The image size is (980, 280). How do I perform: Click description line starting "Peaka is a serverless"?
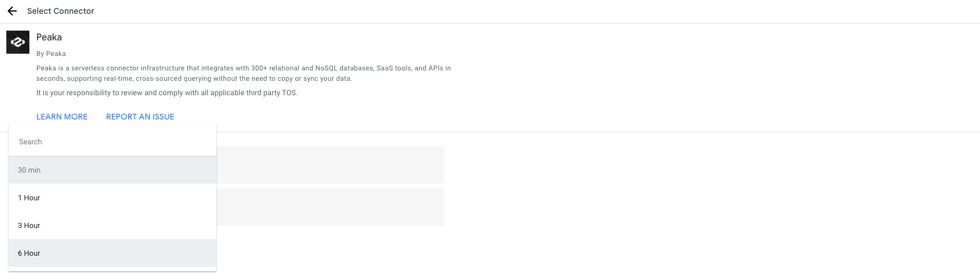point(243,68)
